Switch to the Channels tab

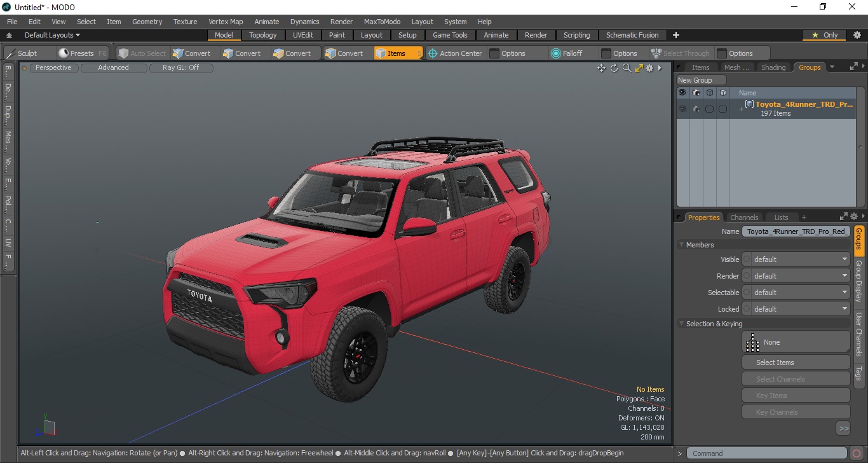(x=744, y=218)
